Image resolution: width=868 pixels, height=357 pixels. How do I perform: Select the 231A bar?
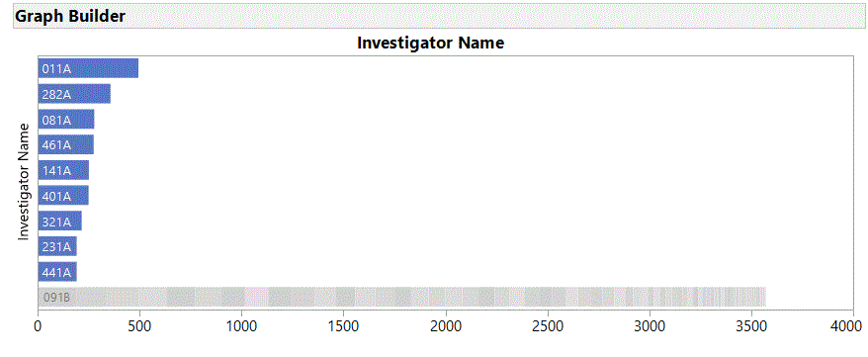(57, 247)
